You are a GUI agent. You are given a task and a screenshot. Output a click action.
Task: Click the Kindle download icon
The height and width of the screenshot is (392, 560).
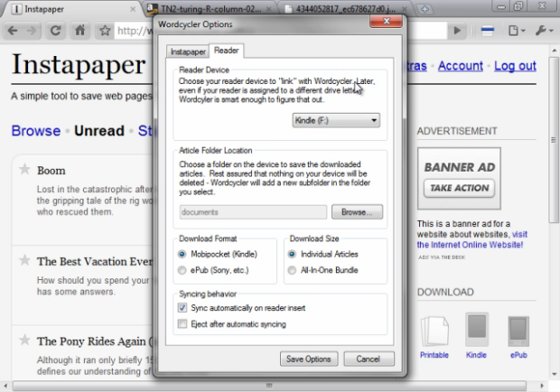click(476, 330)
